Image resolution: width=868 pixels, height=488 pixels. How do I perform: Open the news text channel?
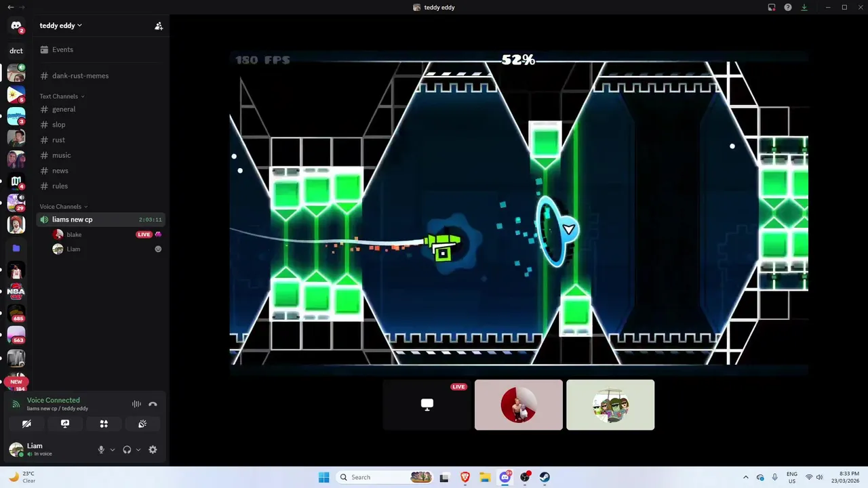[x=102, y=171]
